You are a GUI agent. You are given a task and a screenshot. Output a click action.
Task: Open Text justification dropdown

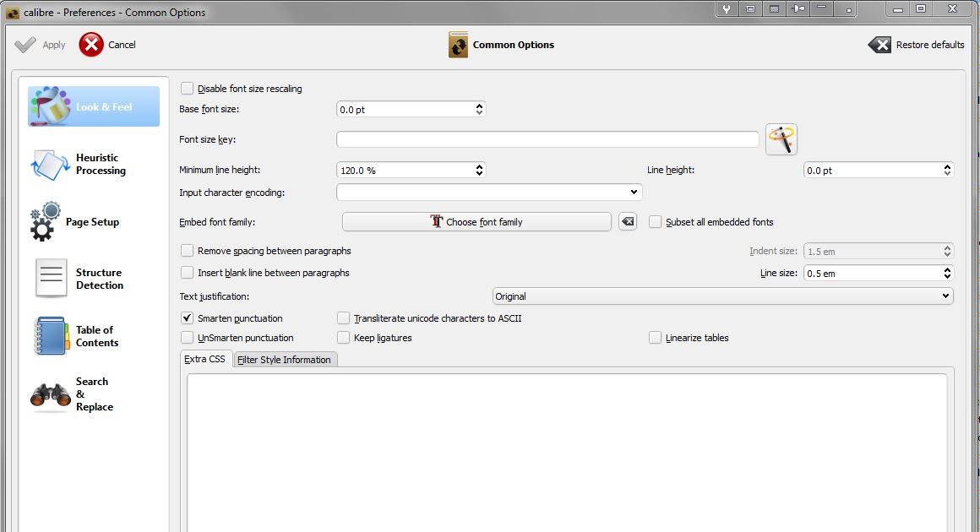tap(723, 296)
